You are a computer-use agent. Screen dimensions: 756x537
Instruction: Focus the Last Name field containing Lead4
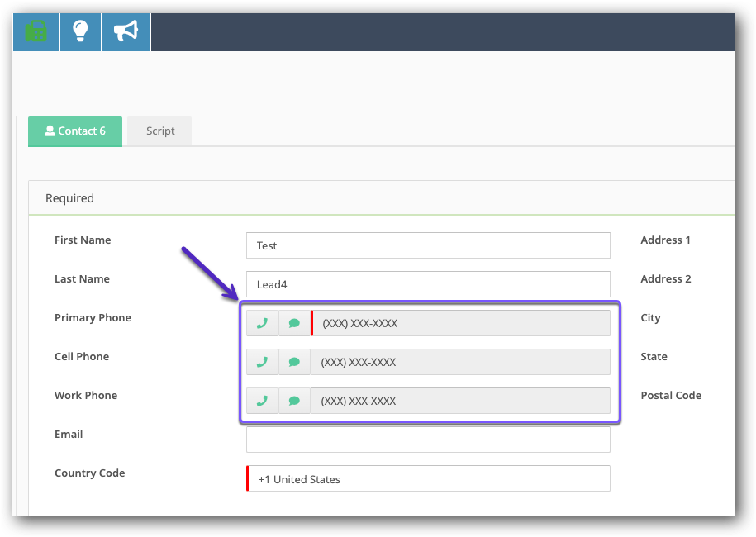coord(428,284)
